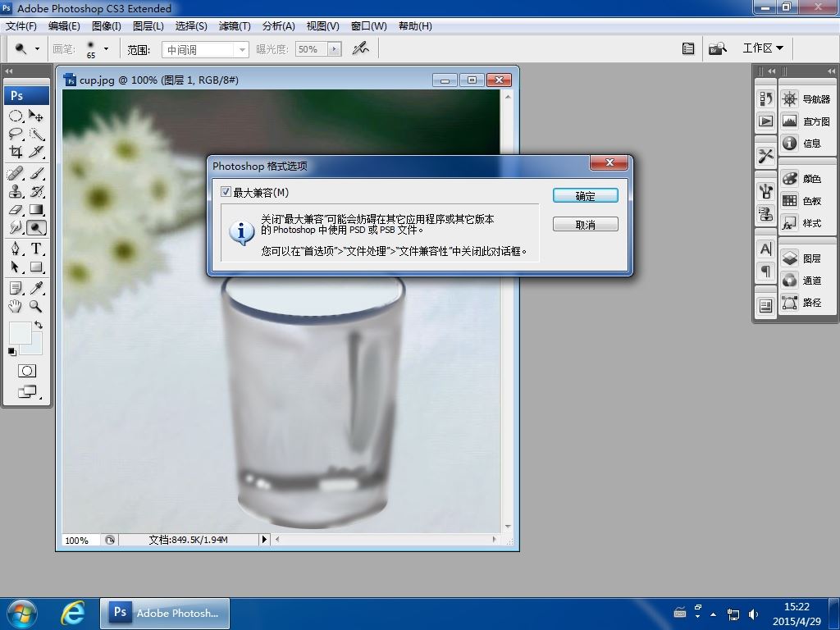Image resolution: width=840 pixels, height=630 pixels.
Task: Expand the right panel dock arrows
Action: (831, 71)
